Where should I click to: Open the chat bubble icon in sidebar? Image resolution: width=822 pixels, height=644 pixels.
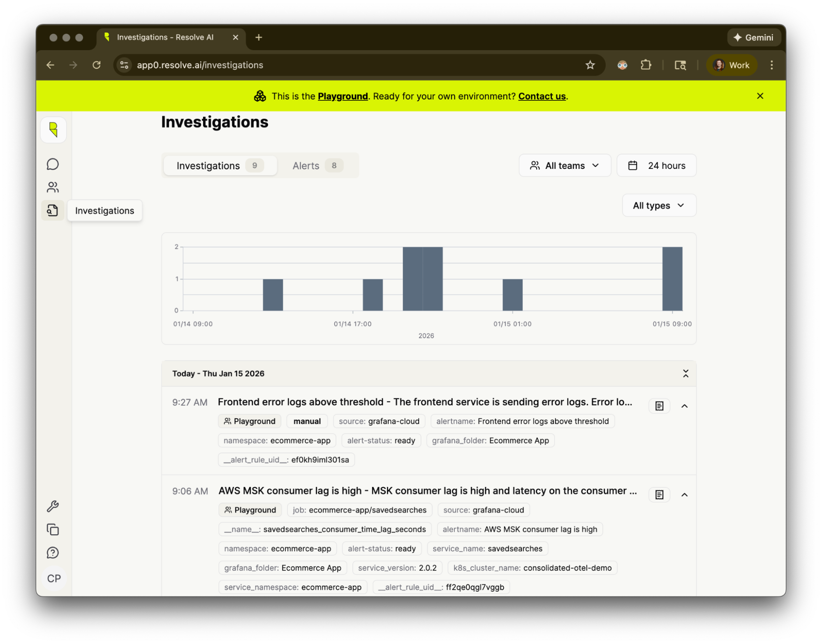coord(53,164)
